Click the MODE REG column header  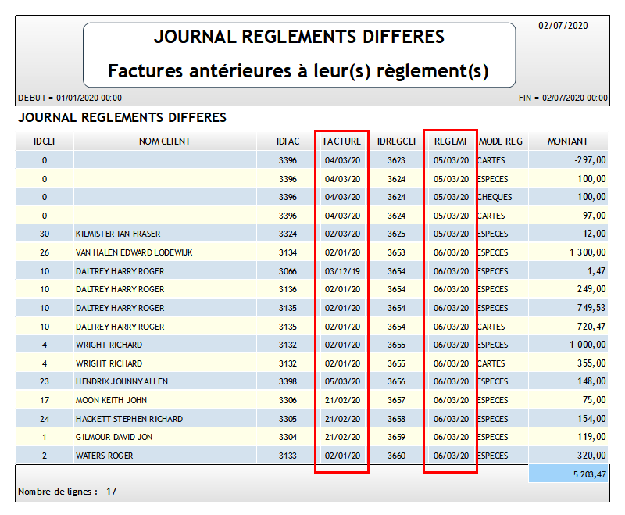[x=502, y=141]
